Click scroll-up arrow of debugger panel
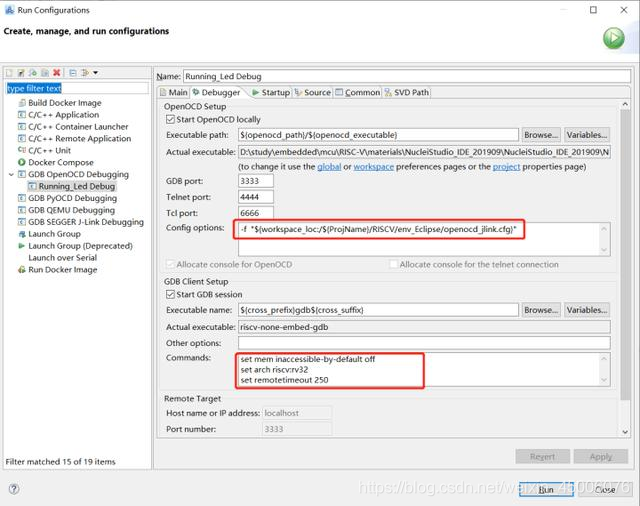Viewport: 640px width, 506px height. (x=625, y=104)
